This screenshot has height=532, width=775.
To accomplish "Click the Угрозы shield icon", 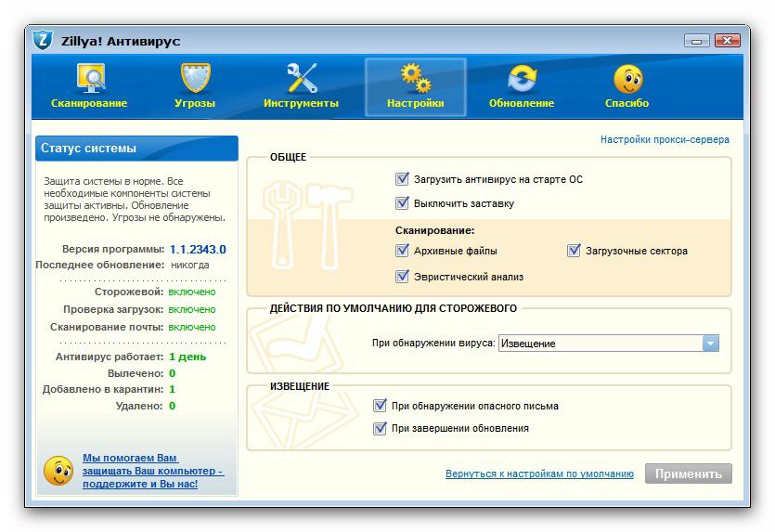I will coord(195,78).
